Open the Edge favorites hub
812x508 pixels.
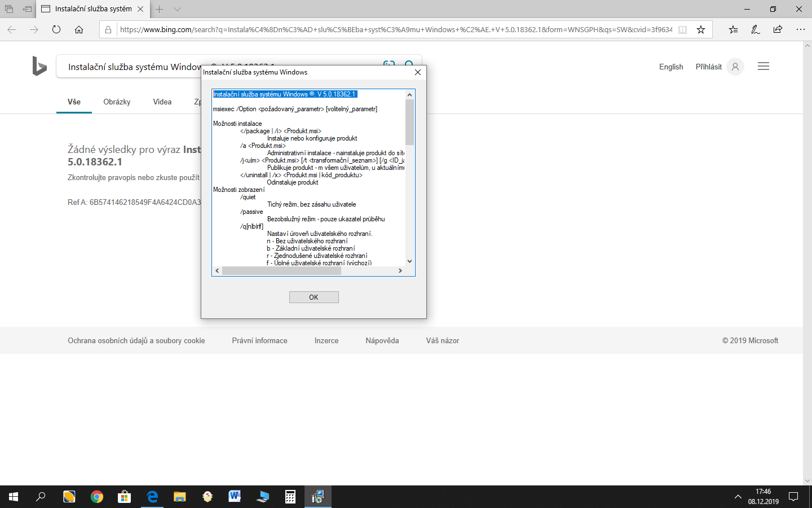tap(733, 29)
